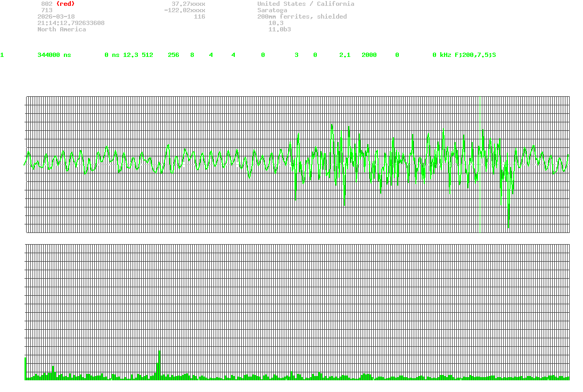Select the firmware version 11.0b3
Viewport: 583px width, 392px height.
pos(280,29)
